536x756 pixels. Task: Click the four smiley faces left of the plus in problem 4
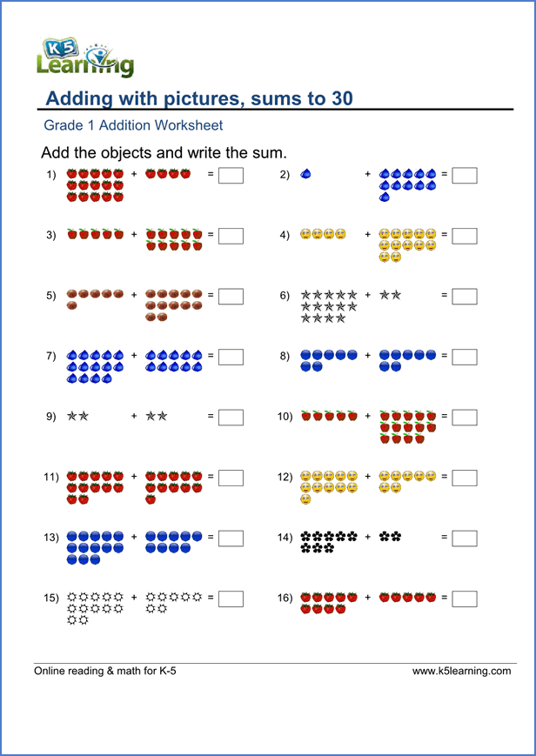pyautogui.click(x=324, y=235)
